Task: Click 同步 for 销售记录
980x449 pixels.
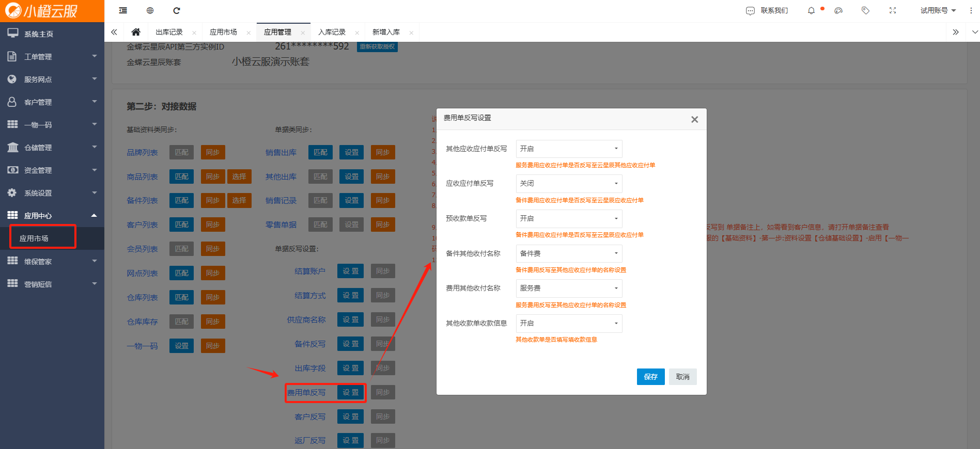Action: (x=383, y=200)
